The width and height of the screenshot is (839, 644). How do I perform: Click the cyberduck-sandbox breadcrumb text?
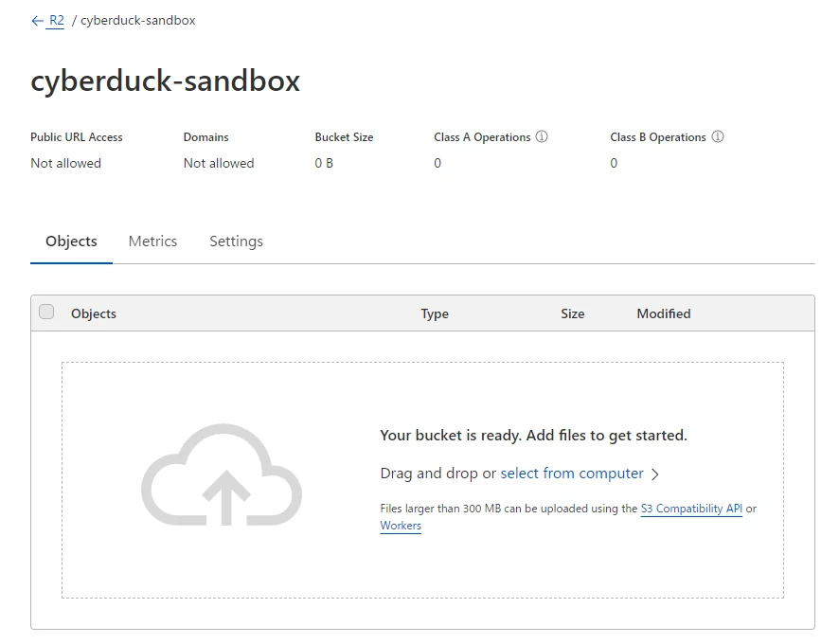click(138, 20)
